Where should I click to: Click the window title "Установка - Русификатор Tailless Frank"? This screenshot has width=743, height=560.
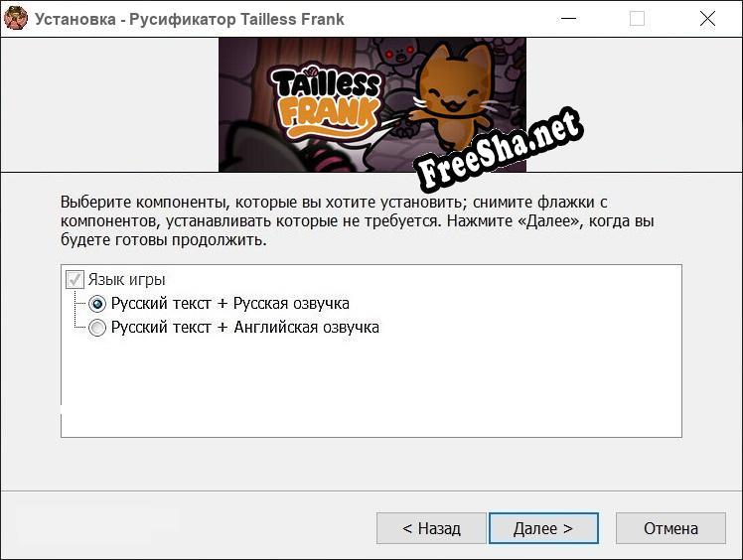[x=189, y=19]
